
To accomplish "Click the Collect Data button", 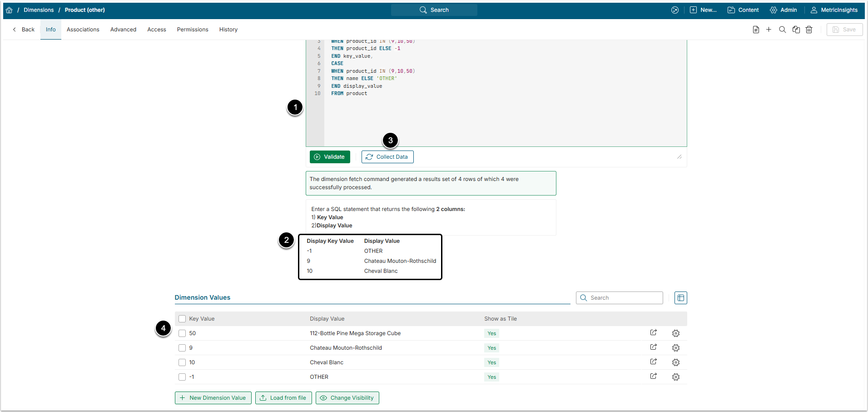I will (387, 157).
